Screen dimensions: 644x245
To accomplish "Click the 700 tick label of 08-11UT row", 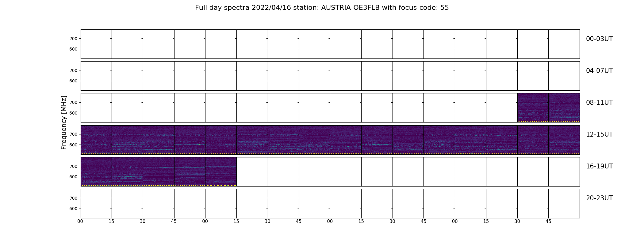I will [73, 102].
